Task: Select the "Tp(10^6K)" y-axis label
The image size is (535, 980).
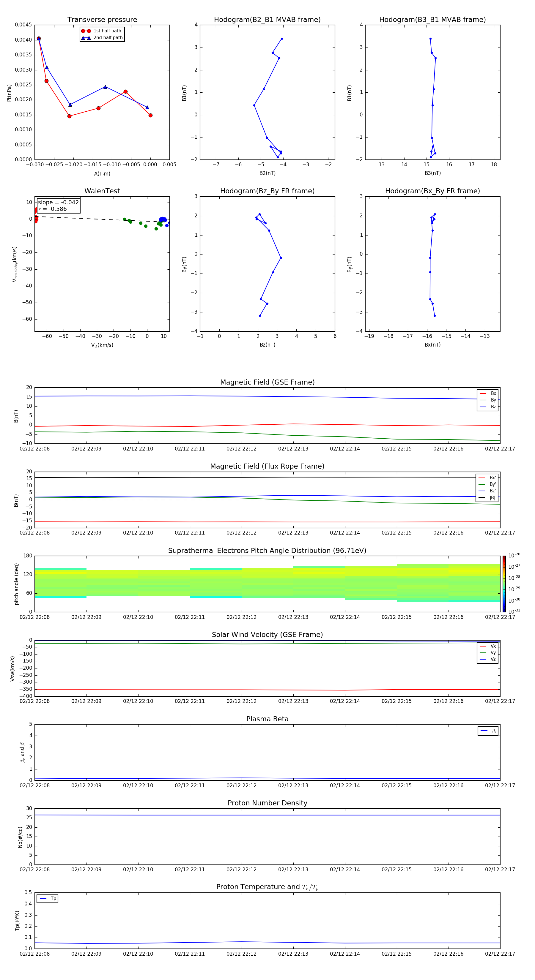Action: click(17, 921)
